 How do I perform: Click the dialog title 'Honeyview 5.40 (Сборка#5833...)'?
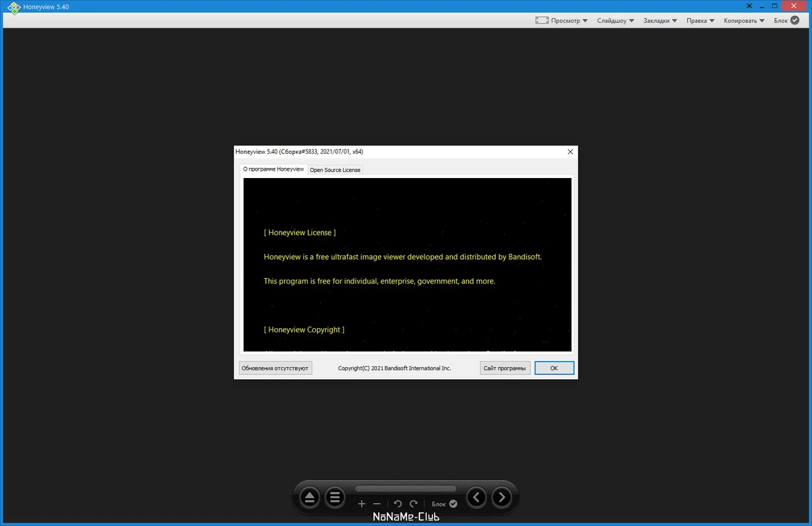tap(300, 152)
